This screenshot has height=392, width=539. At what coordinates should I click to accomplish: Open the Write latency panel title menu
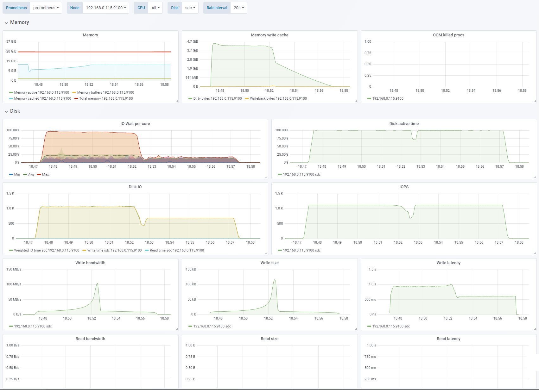point(448,263)
